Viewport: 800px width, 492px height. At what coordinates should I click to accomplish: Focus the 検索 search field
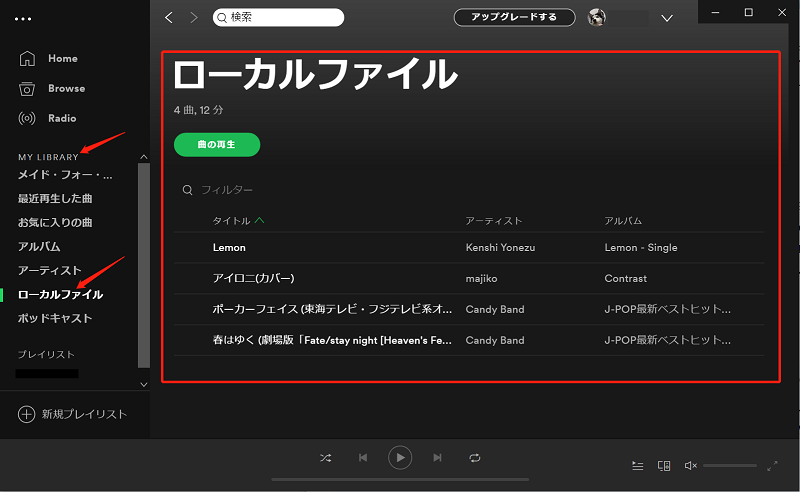pyautogui.click(x=279, y=17)
